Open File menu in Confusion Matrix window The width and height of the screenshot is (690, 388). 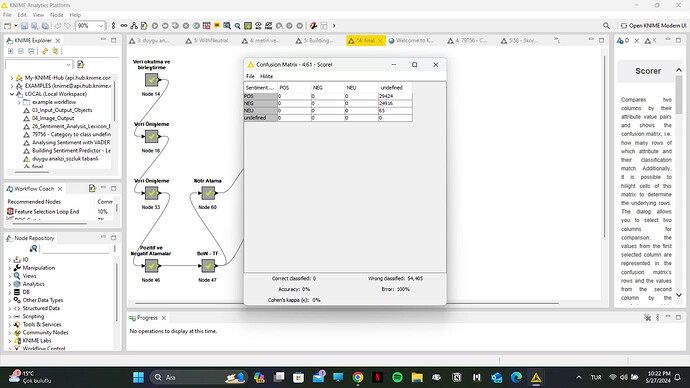[x=250, y=77]
